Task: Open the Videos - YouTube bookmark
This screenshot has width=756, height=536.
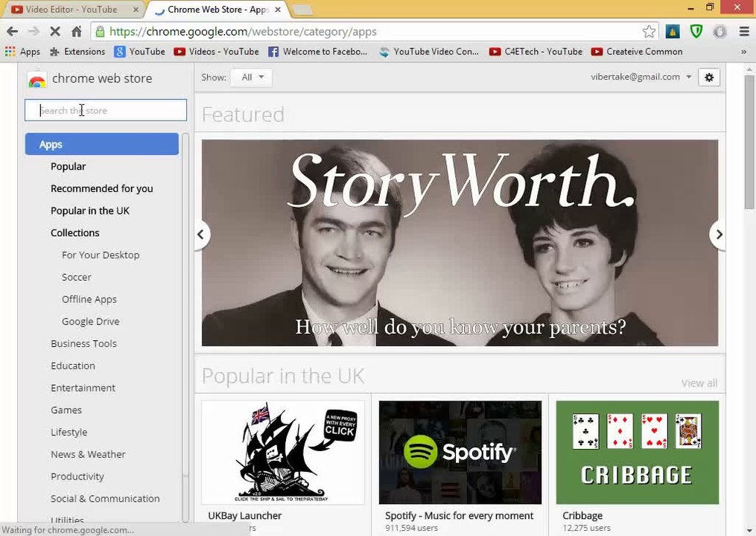Action: [x=217, y=51]
